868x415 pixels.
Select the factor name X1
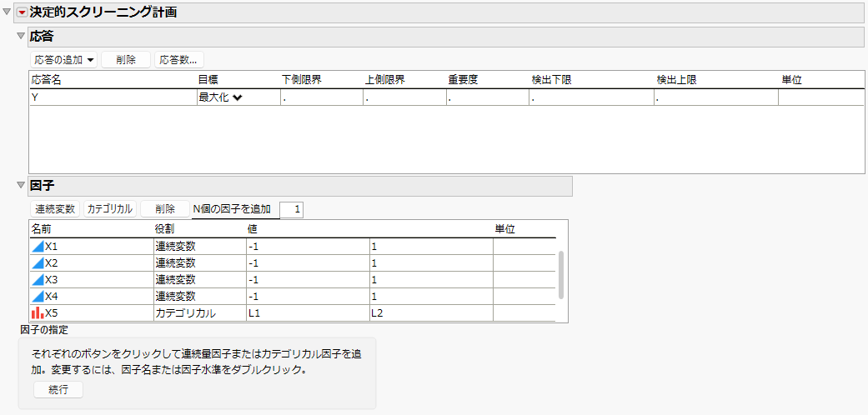tap(52, 247)
